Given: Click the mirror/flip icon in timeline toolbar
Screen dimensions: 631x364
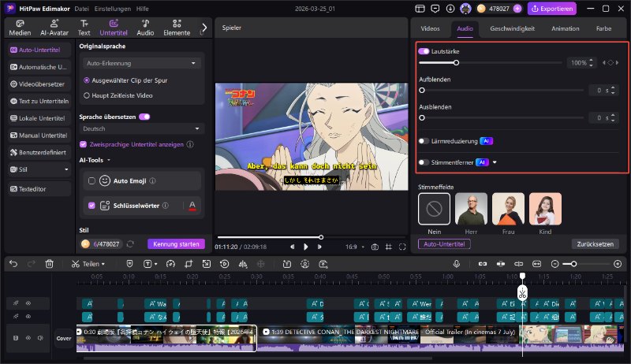Looking at the screenshot, I should tap(243, 264).
